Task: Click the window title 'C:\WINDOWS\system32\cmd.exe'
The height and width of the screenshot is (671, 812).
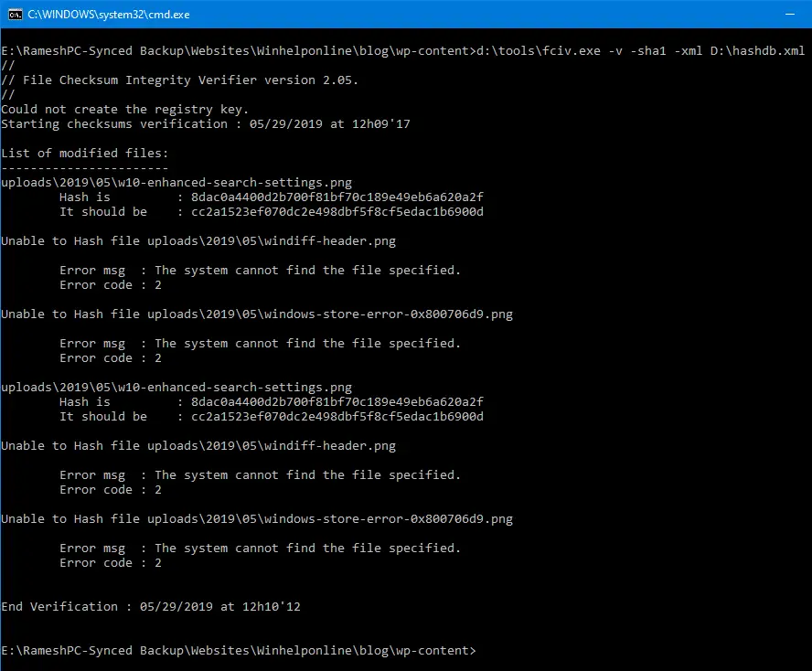Action: [109, 15]
